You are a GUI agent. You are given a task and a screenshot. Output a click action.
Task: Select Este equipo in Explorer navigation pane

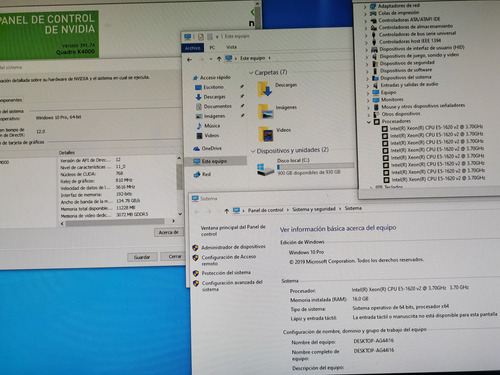coord(216,161)
